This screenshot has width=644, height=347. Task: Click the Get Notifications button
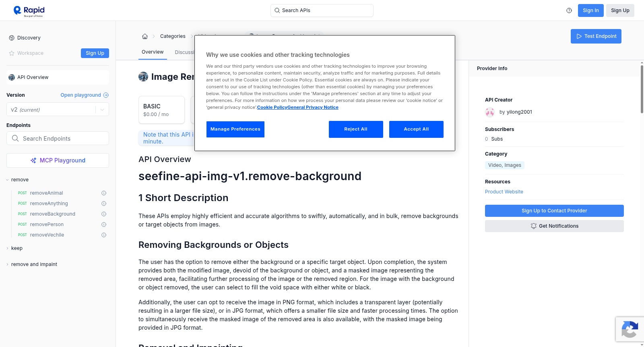[x=554, y=226]
